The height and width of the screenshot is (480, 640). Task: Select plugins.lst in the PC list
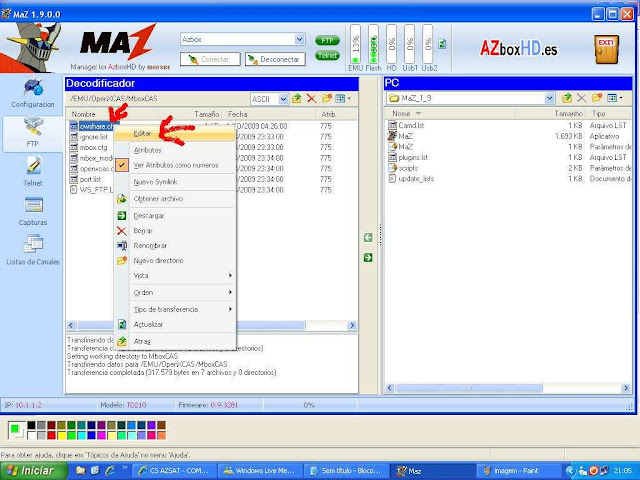413,157
